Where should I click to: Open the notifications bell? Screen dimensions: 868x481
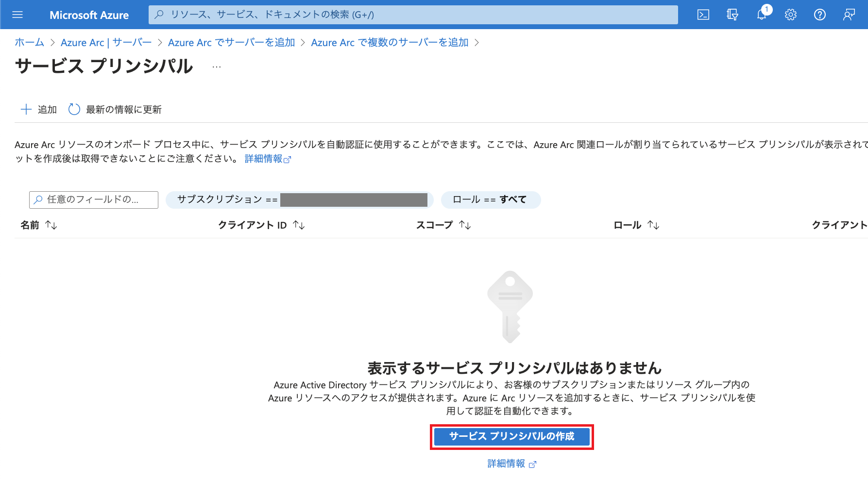(x=762, y=15)
